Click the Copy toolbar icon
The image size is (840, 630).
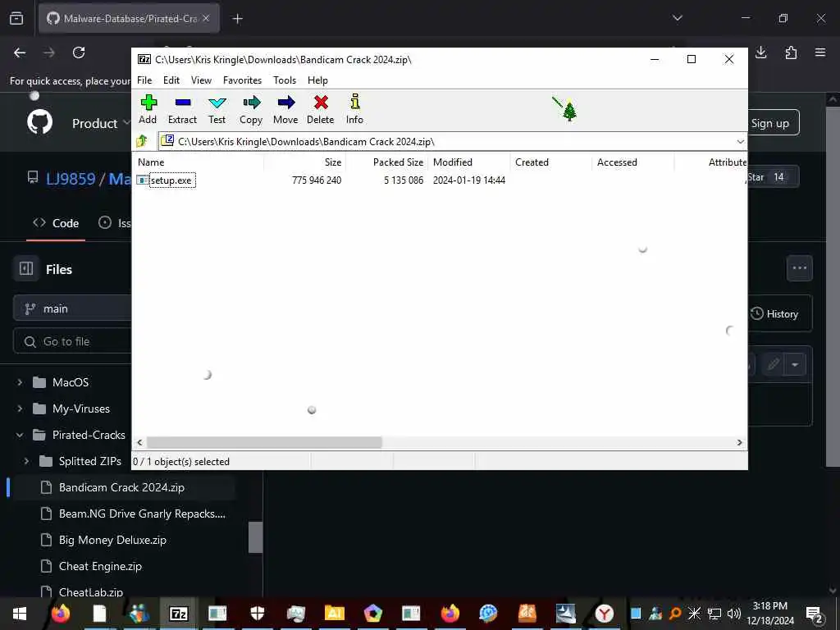[x=251, y=109]
